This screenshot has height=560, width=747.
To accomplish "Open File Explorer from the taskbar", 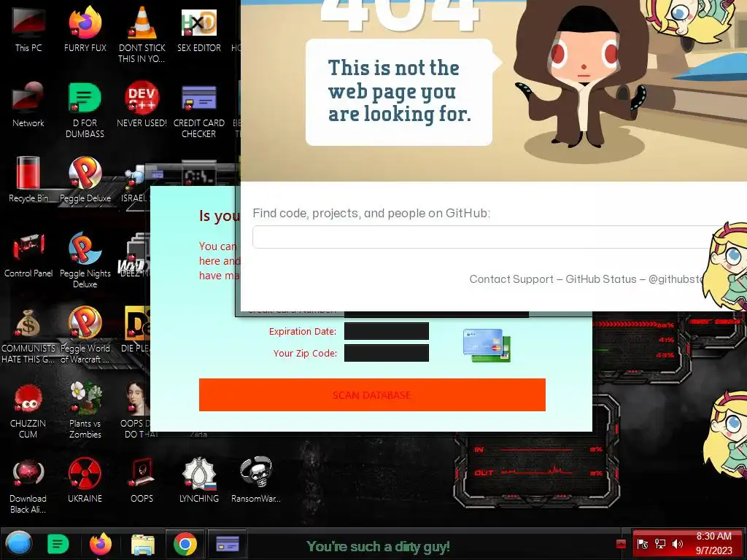I will tap(142, 544).
